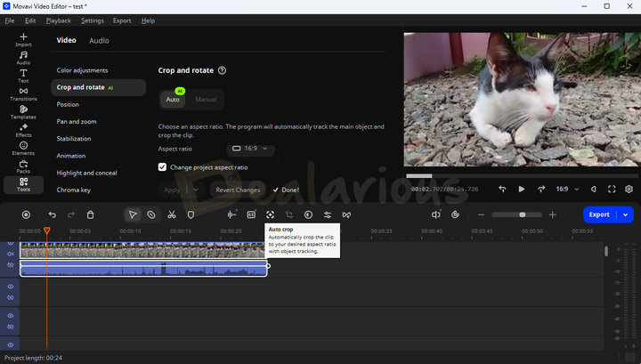
Task: Click Revert Changes button
Action: 238,190
